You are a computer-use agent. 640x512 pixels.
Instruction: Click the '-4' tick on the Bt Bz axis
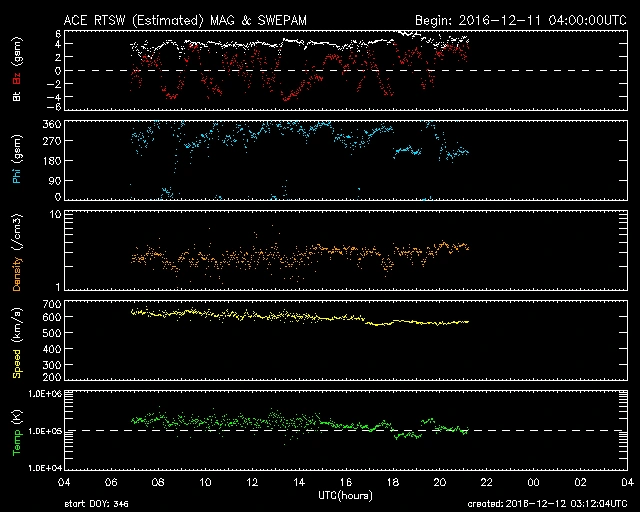pyautogui.click(x=54, y=97)
